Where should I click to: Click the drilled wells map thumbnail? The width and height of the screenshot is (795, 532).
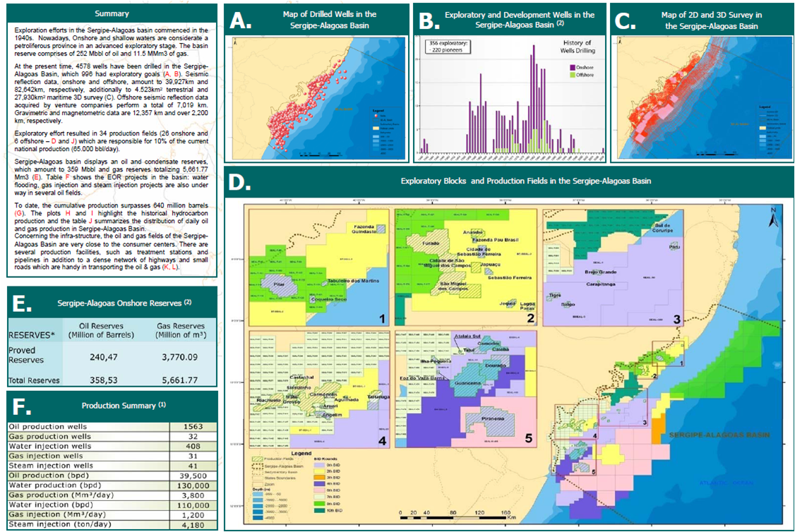316,98
